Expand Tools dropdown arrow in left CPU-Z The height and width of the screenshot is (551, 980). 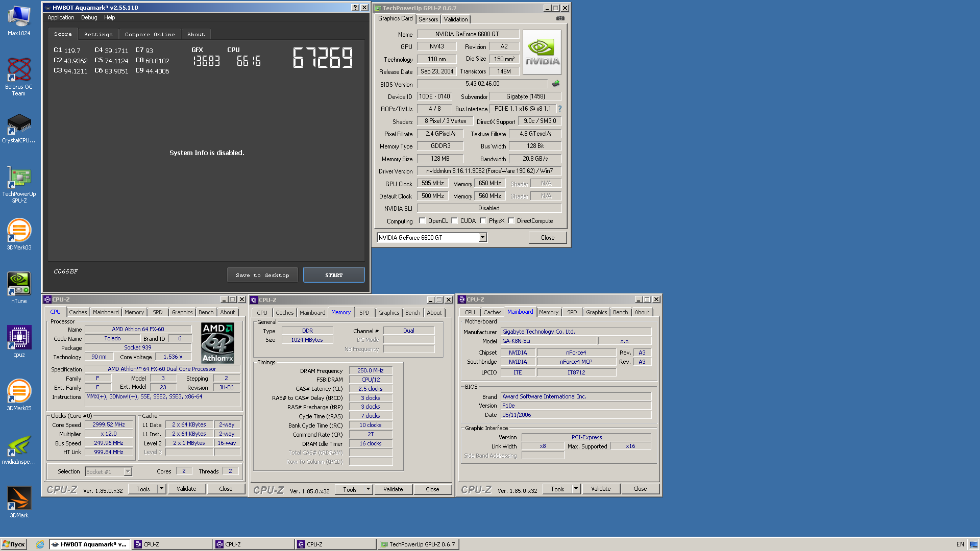161,489
